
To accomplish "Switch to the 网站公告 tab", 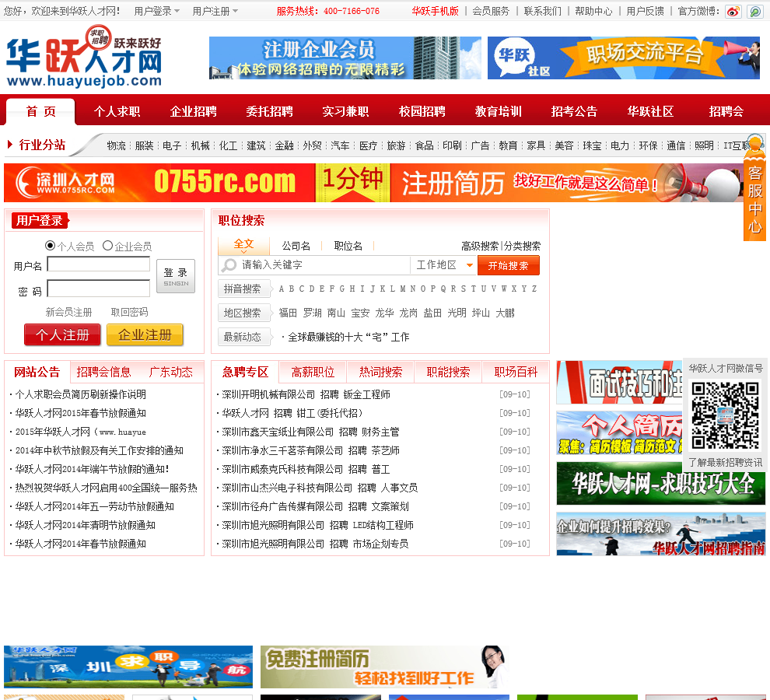I will pos(37,372).
